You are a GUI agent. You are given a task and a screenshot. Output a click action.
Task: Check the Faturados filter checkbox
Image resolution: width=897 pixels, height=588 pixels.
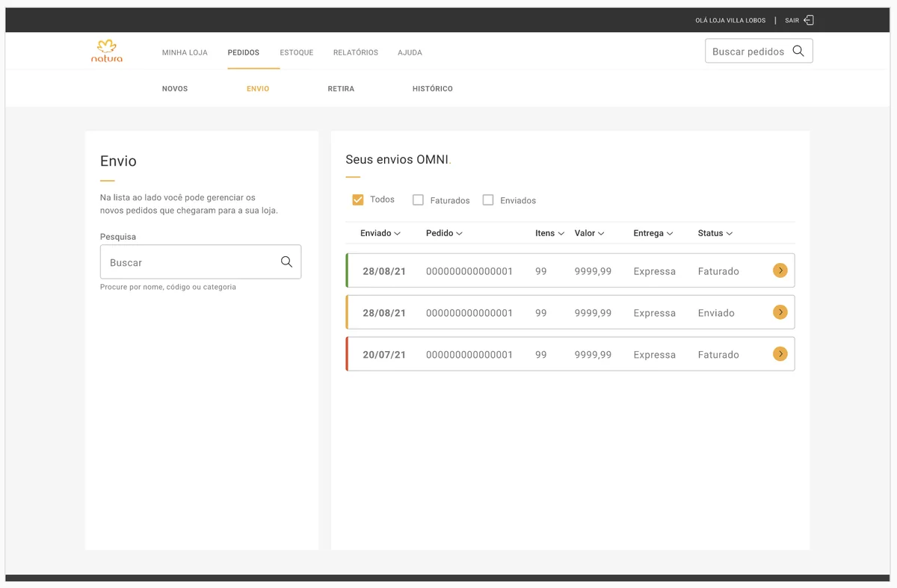pos(419,200)
